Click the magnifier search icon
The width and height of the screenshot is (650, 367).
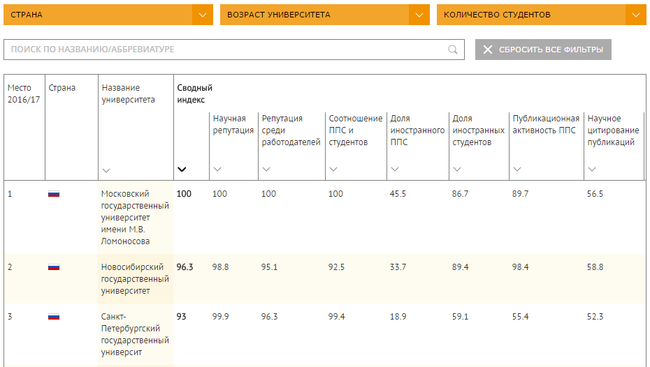click(x=453, y=50)
